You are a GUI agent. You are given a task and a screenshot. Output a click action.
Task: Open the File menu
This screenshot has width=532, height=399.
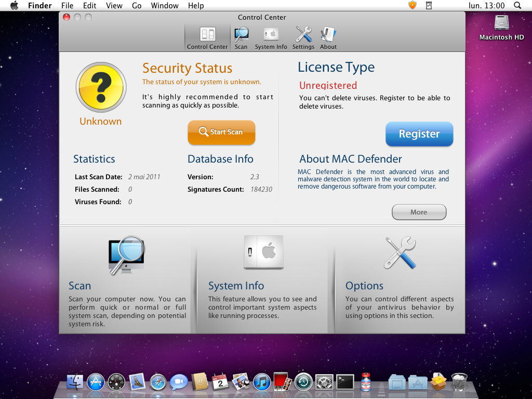(x=67, y=6)
